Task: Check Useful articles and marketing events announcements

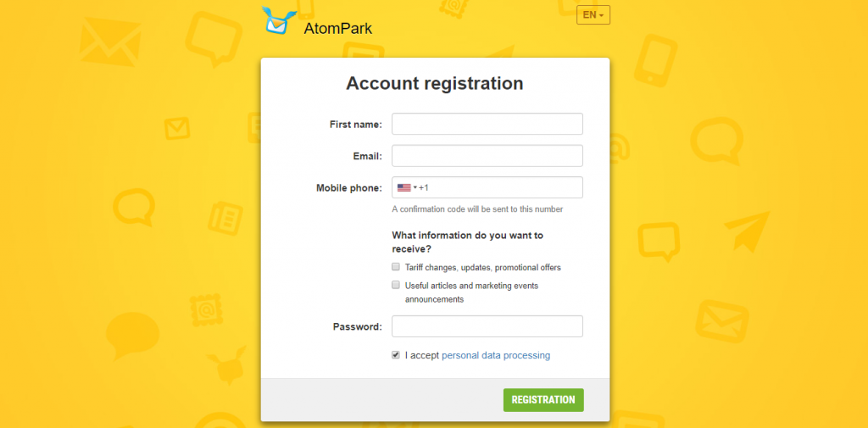Action: pos(396,285)
